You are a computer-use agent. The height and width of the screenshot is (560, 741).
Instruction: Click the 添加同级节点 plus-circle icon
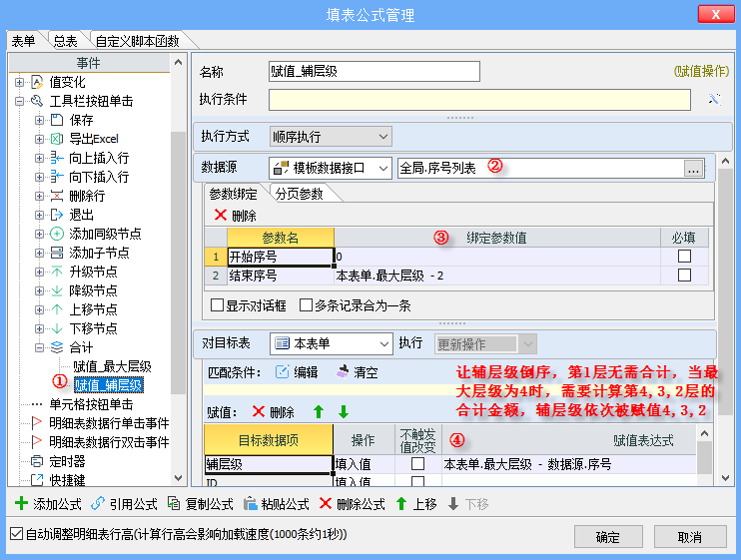click(57, 234)
